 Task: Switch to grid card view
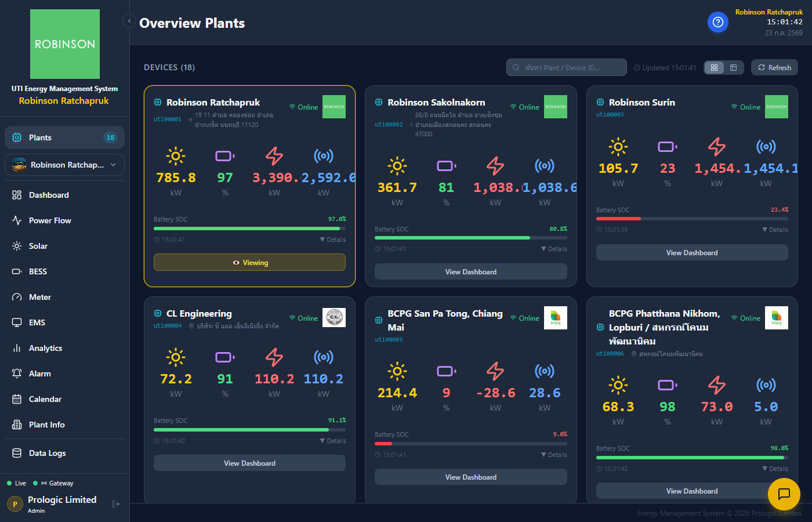715,68
